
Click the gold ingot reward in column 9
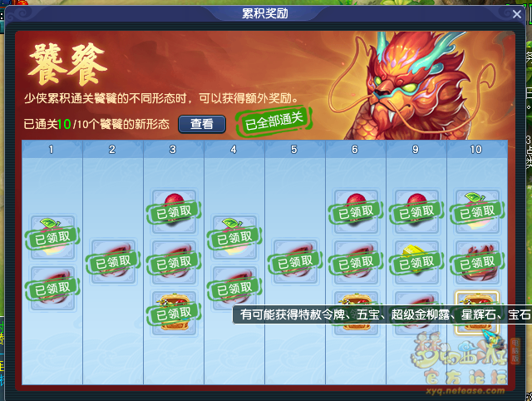[x=416, y=262]
